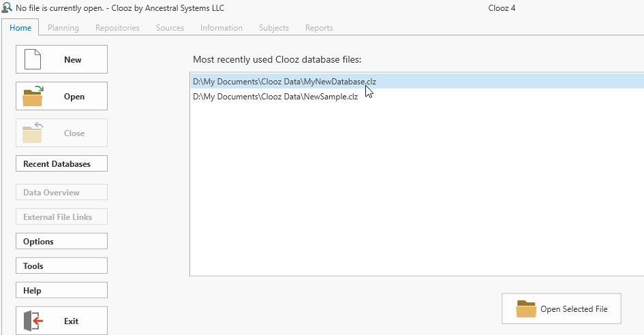Image resolution: width=644 pixels, height=335 pixels.
Task: Go to the Repositories tab
Action: click(117, 28)
